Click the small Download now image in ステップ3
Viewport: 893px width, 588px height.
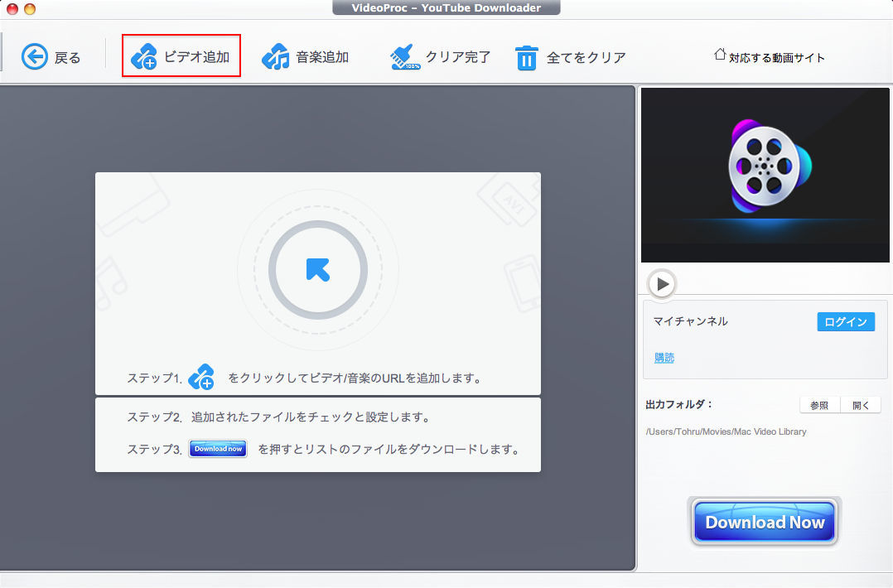coord(218,449)
